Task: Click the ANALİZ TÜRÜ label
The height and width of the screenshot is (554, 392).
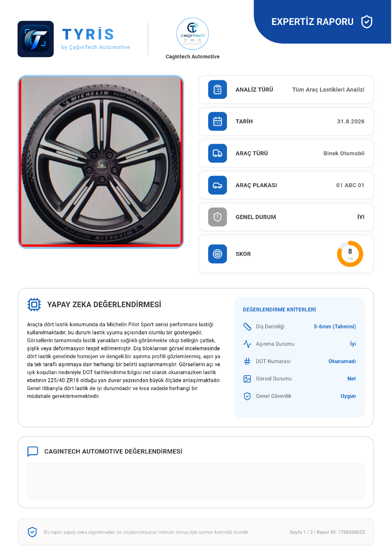Action: point(254,90)
